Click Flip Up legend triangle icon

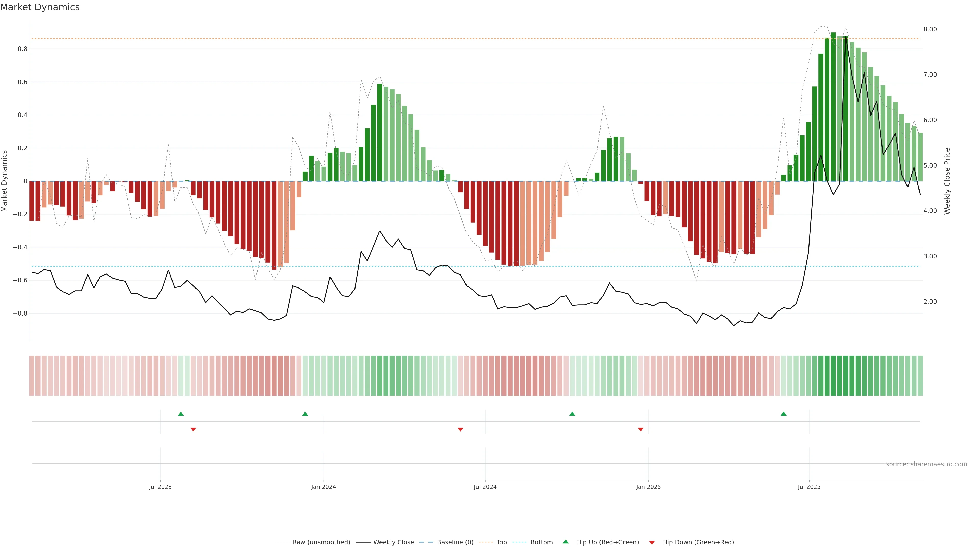pyautogui.click(x=566, y=542)
